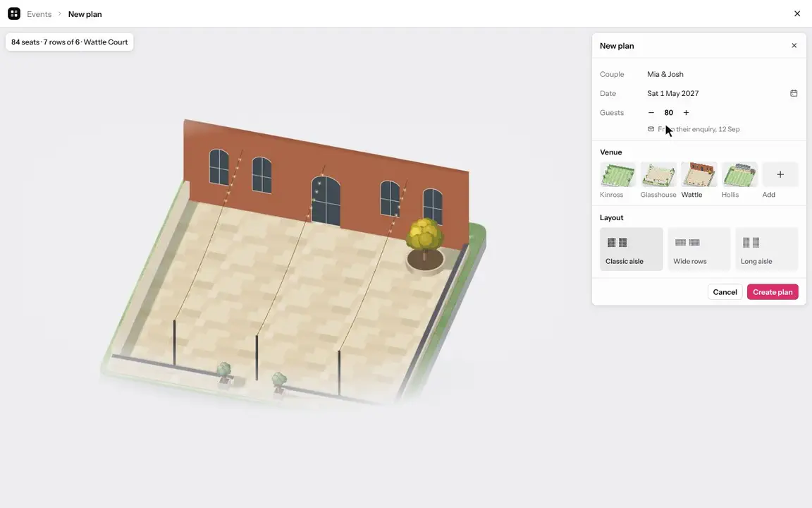Close the New plan panel
This screenshot has width=812, height=508.
coord(794,46)
